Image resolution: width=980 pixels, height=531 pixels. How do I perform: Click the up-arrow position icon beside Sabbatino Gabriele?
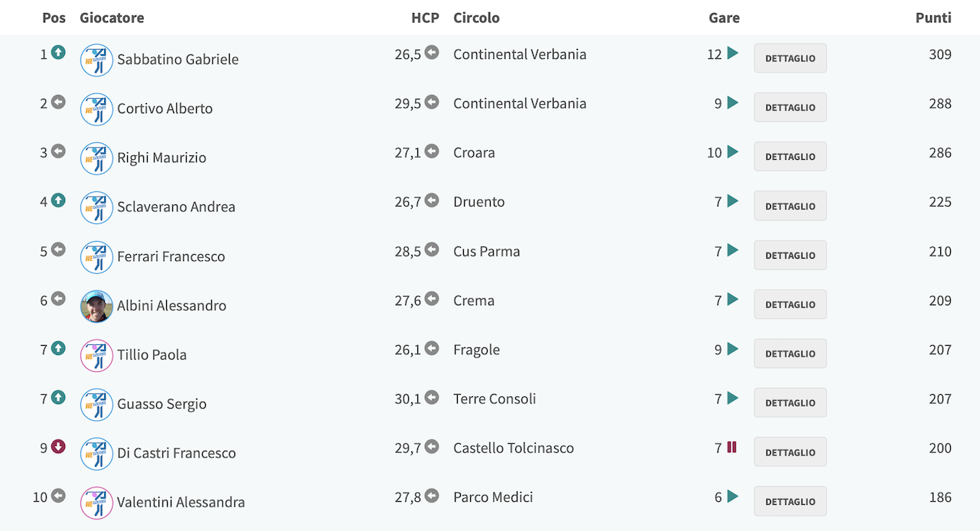pyautogui.click(x=58, y=53)
